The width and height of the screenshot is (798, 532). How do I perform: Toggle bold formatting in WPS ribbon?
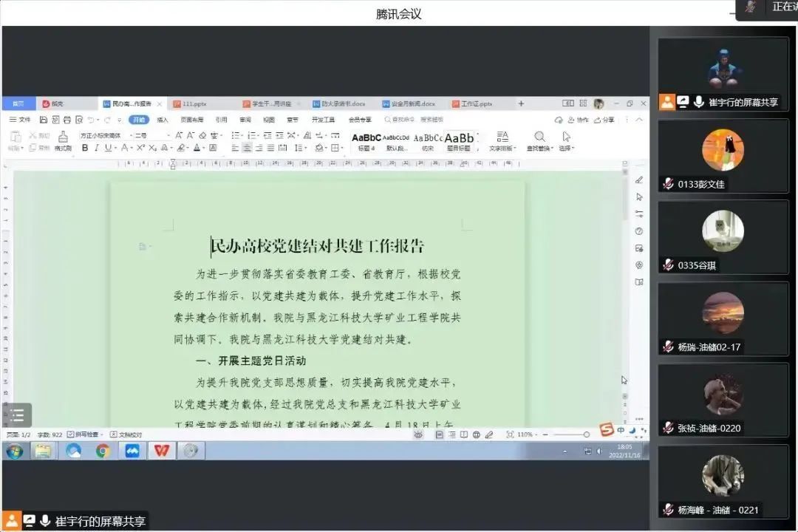tap(85, 148)
